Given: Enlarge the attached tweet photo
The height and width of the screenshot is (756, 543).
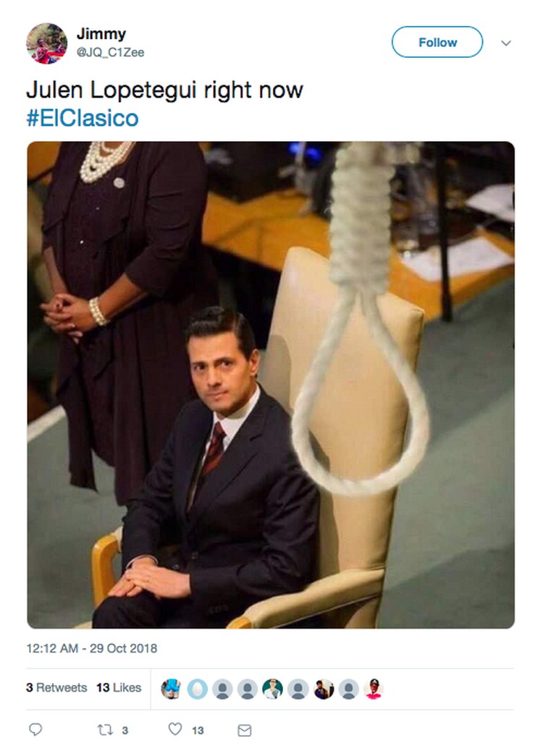Looking at the screenshot, I should 271,385.
